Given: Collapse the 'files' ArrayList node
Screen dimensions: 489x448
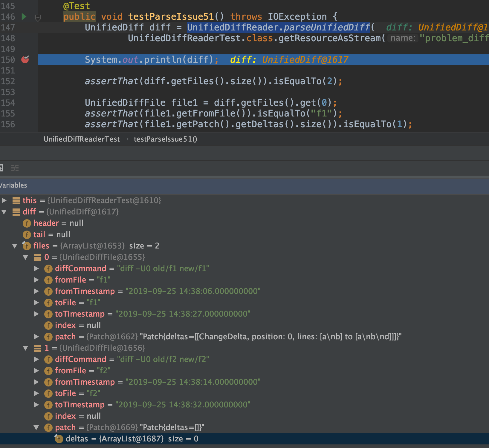Looking at the screenshot, I should [x=15, y=246].
